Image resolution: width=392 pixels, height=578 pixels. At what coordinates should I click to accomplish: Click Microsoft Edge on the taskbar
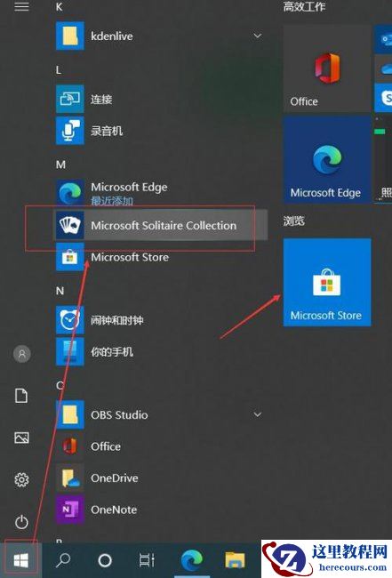[x=192, y=560]
